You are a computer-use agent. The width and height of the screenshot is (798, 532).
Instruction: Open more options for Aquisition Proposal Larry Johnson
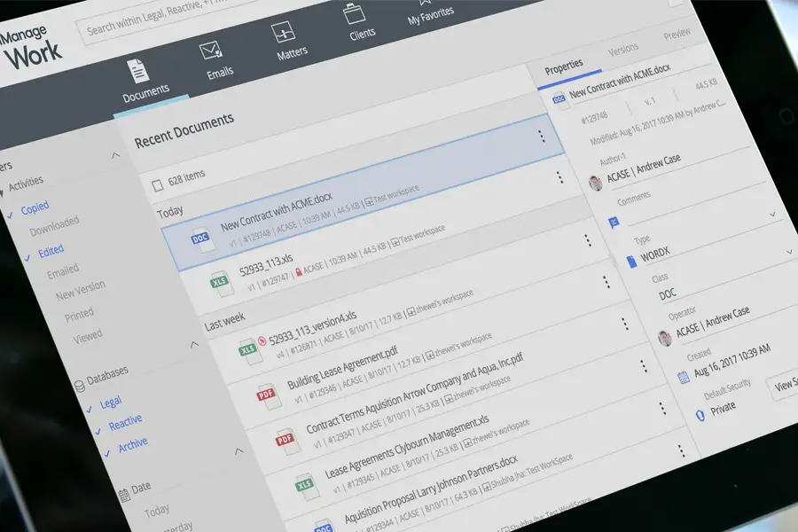click(x=662, y=408)
